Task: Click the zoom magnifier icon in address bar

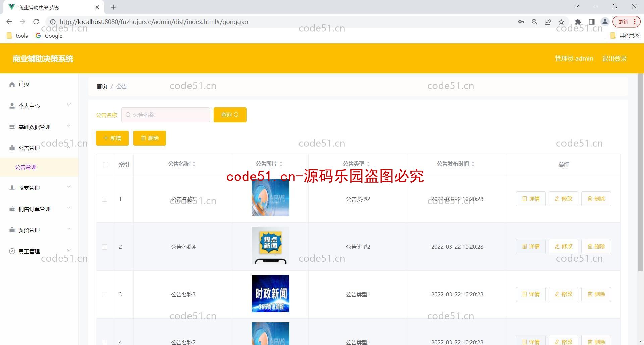Action: [534, 22]
